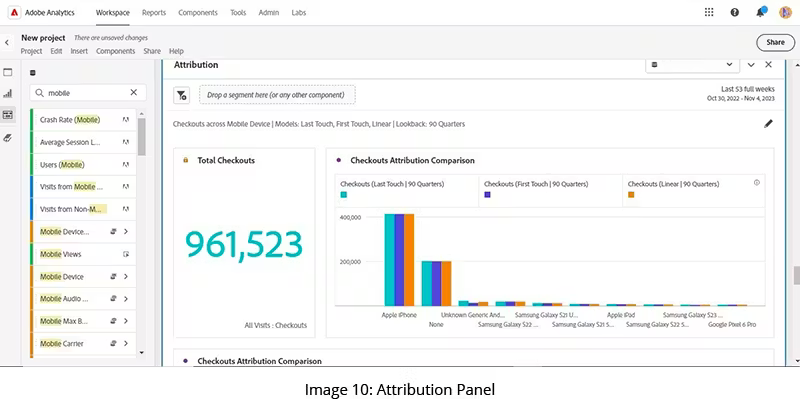Viewport: 800px width, 399px height.
Task: Expand the Mobile Max B... dimension chevron
Action: click(x=126, y=321)
